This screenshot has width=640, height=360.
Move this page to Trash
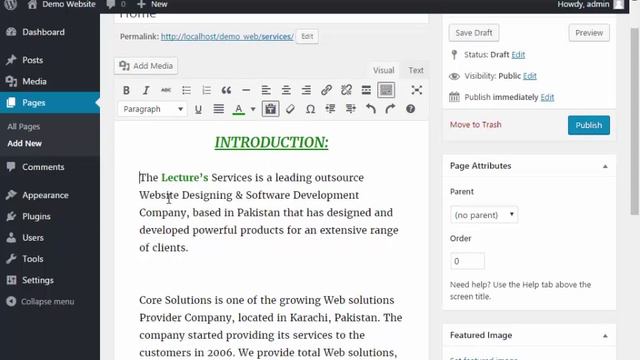[x=476, y=124]
